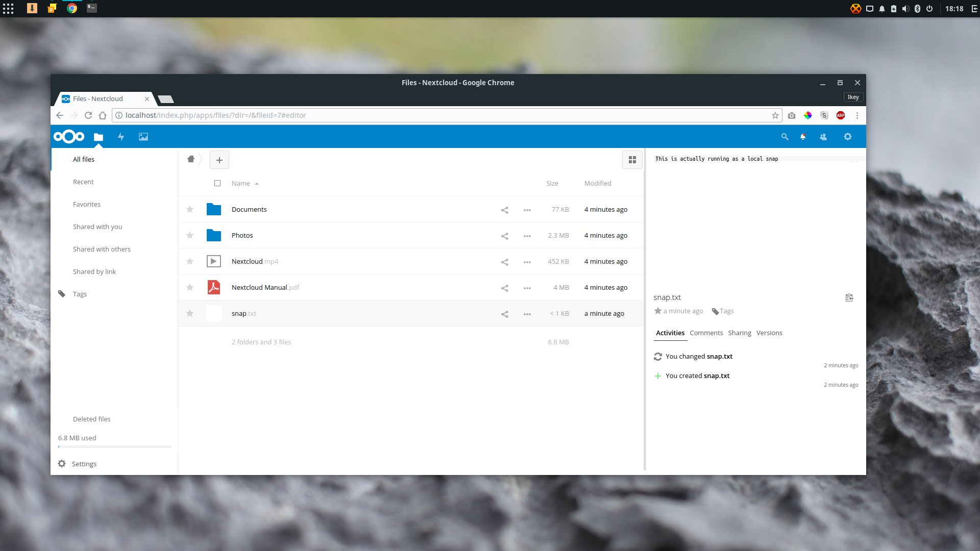This screenshot has width=980, height=551.
Task: Open the Files app icon in header
Action: [x=99, y=137]
